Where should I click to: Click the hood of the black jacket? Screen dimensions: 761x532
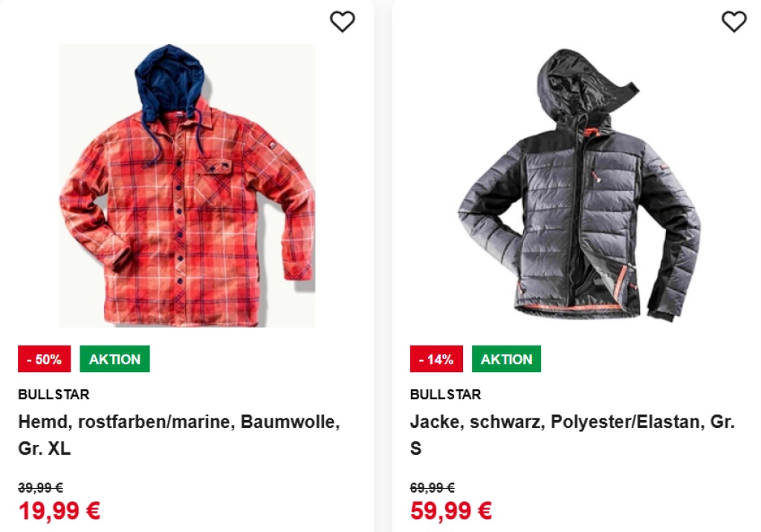(571, 78)
